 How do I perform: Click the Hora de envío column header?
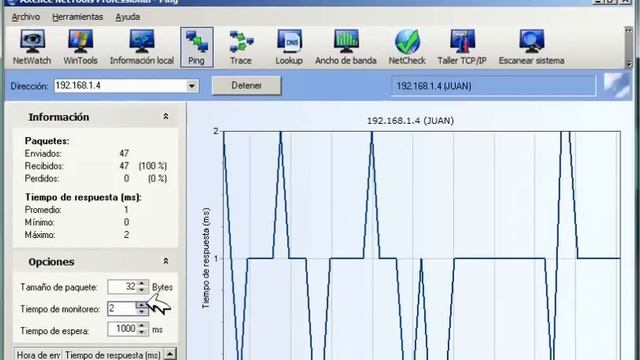click(x=38, y=355)
